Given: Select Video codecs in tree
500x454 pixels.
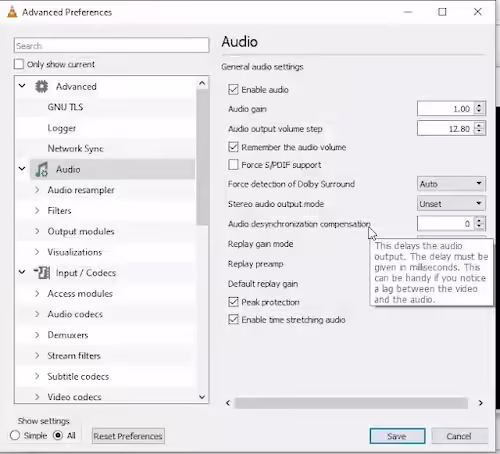Looking at the screenshot, I should tap(74, 397).
